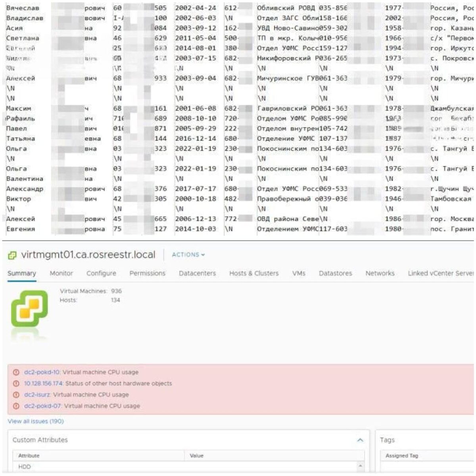Open the Linked vCenter Server tab
Screen dimensions: 476x476
click(x=441, y=273)
